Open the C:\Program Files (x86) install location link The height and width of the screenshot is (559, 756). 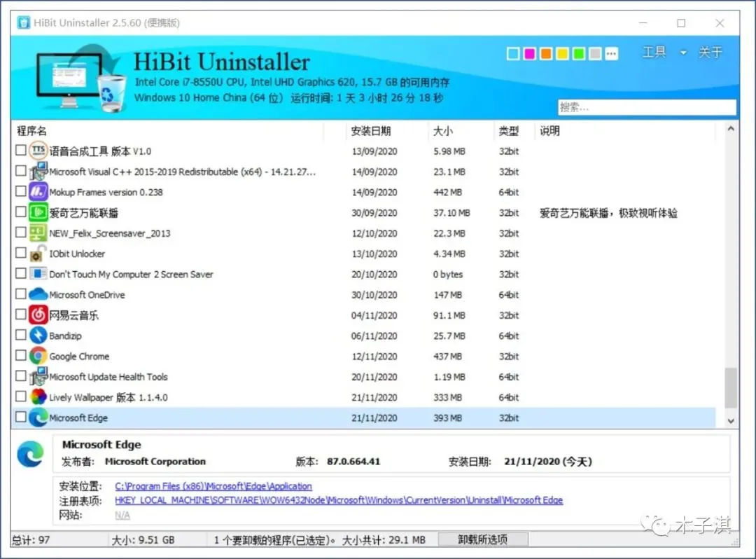coord(213,486)
